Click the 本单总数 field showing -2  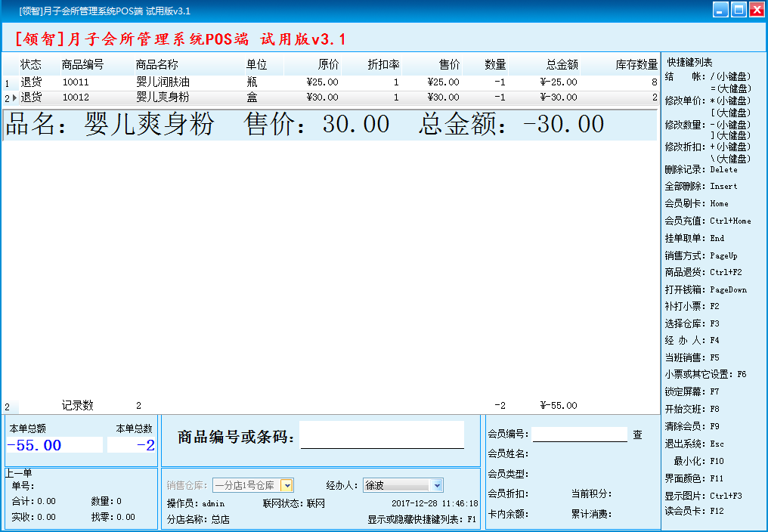132,445
